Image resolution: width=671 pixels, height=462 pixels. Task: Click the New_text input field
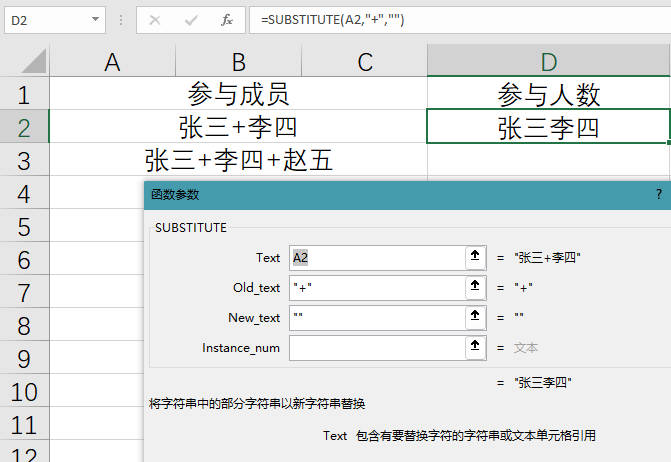(x=375, y=317)
